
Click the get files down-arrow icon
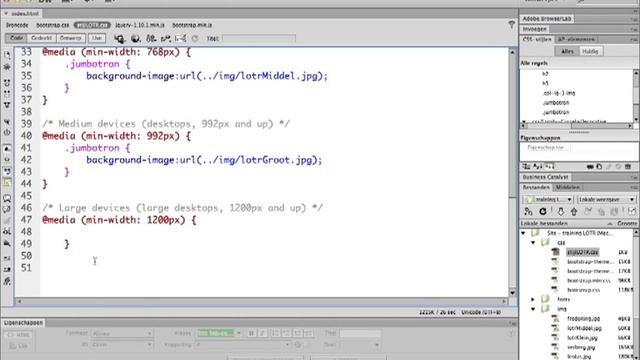coord(560,211)
